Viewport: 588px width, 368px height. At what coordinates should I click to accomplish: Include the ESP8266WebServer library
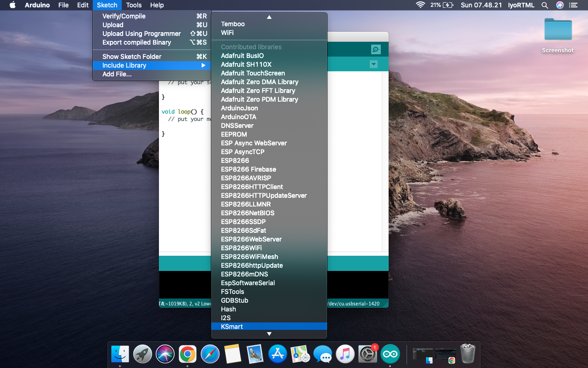tap(269, 239)
